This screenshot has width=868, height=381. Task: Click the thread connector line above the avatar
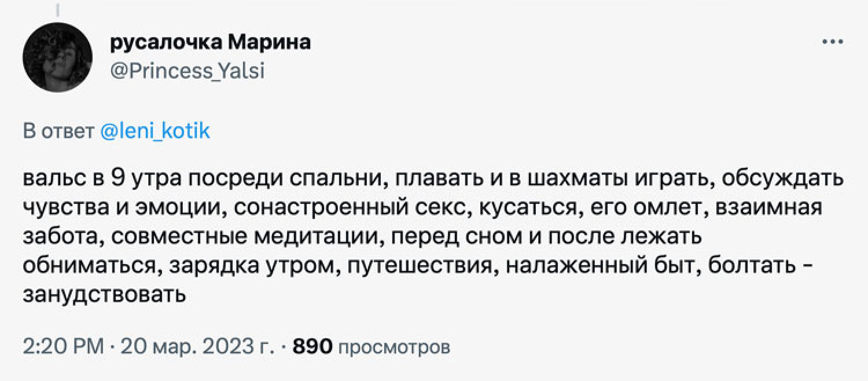coord(57,8)
